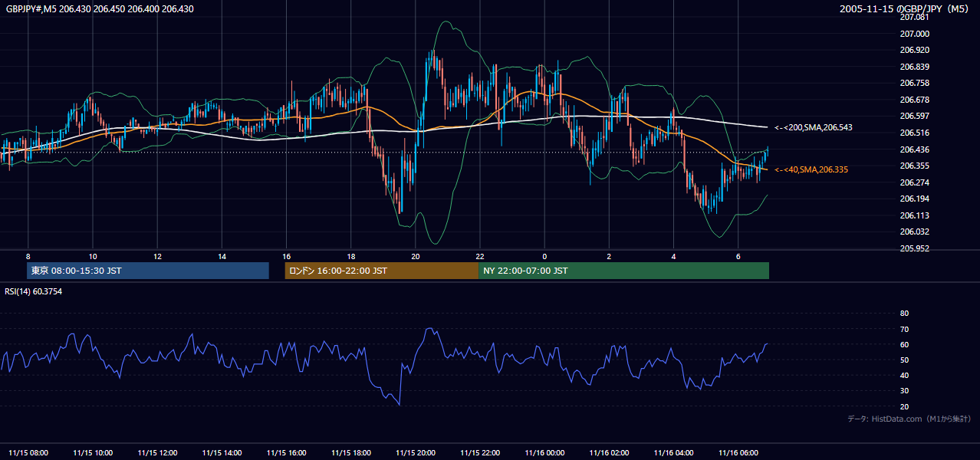Click the 11/16 00:00 time label
Viewport: 980px width, 460px height.
[x=544, y=452]
